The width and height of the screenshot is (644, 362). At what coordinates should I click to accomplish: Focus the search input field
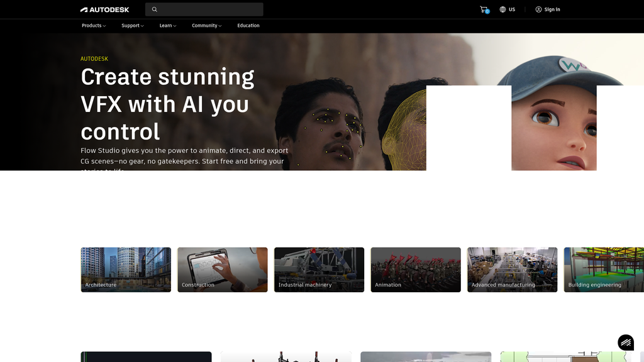click(x=204, y=9)
